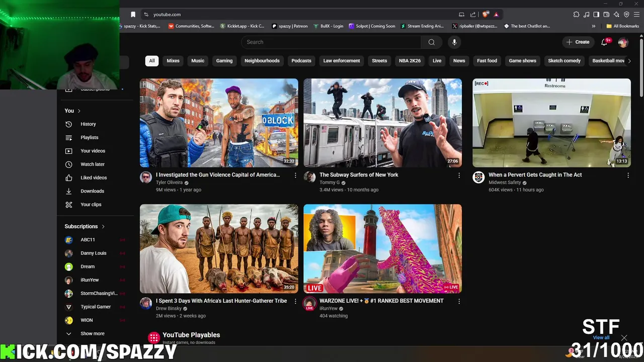Select the Fast food filter chip

487,61
